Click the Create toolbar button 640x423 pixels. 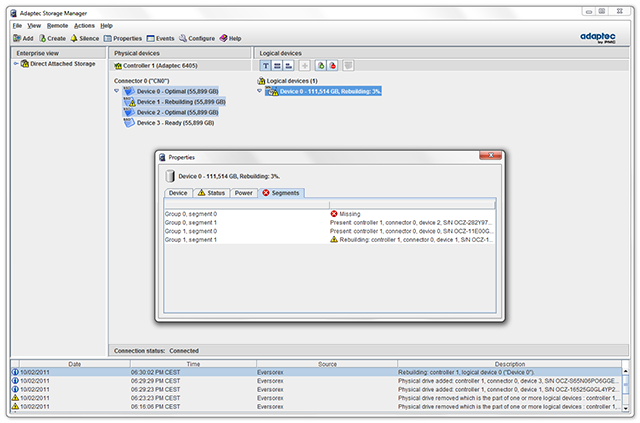52,38
